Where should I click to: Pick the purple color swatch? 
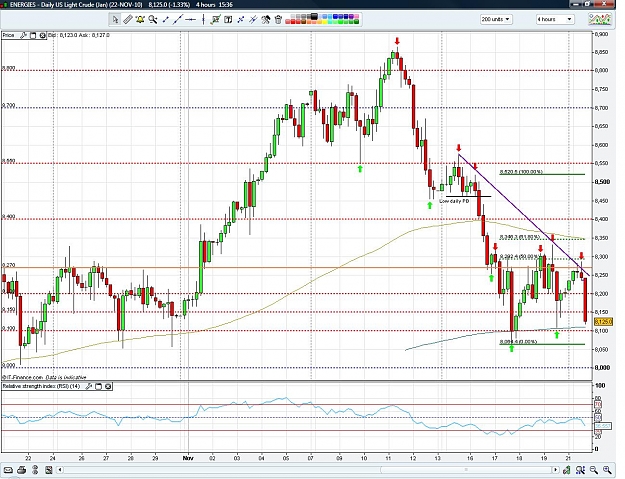pos(351,16)
